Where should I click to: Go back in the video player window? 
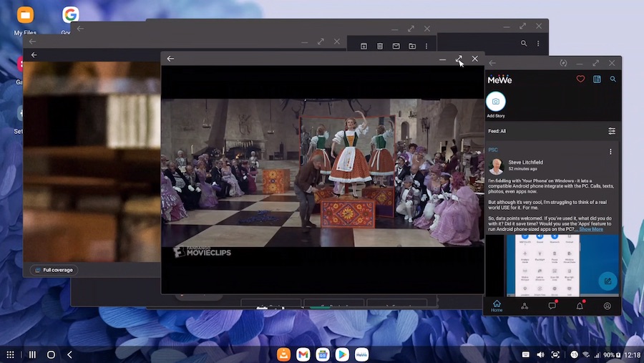[170, 59]
